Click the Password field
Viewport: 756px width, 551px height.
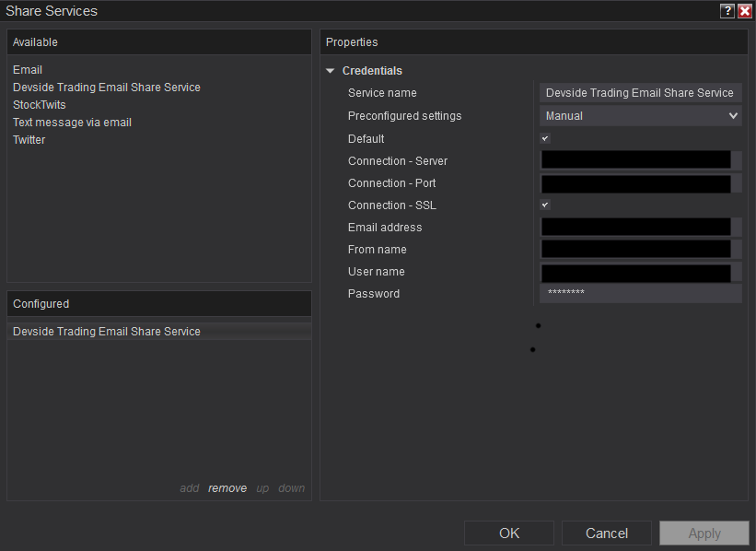click(640, 293)
